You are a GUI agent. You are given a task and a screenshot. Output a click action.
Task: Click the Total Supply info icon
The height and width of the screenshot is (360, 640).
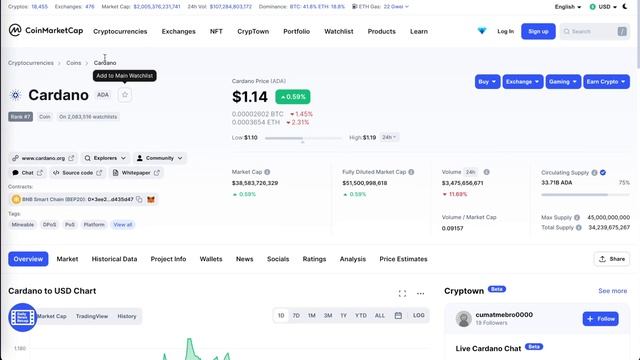(x=578, y=227)
